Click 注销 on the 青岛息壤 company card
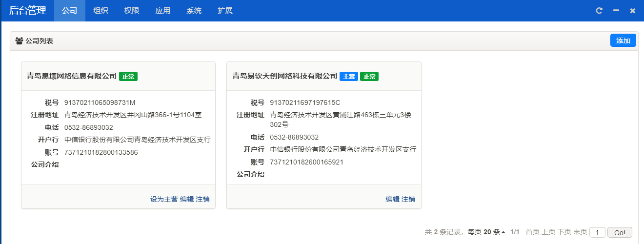This screenshot has width=644, height=244. (203, 199)
